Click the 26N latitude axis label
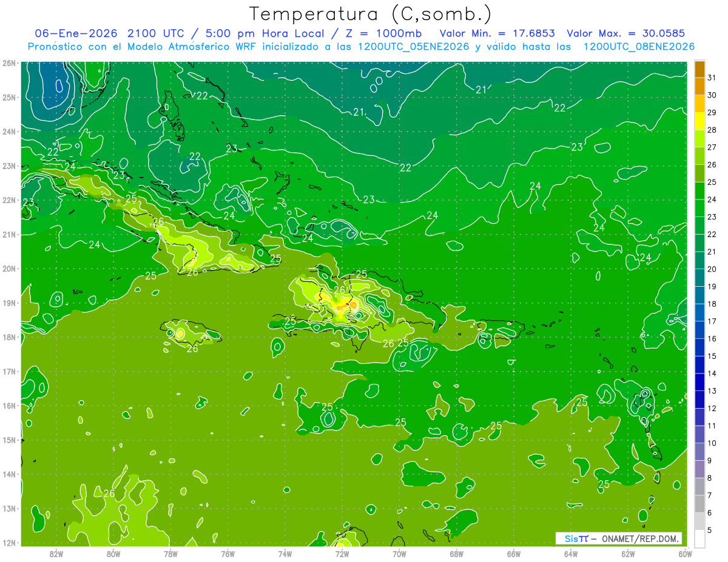728x562 pixels. [9, 63]
